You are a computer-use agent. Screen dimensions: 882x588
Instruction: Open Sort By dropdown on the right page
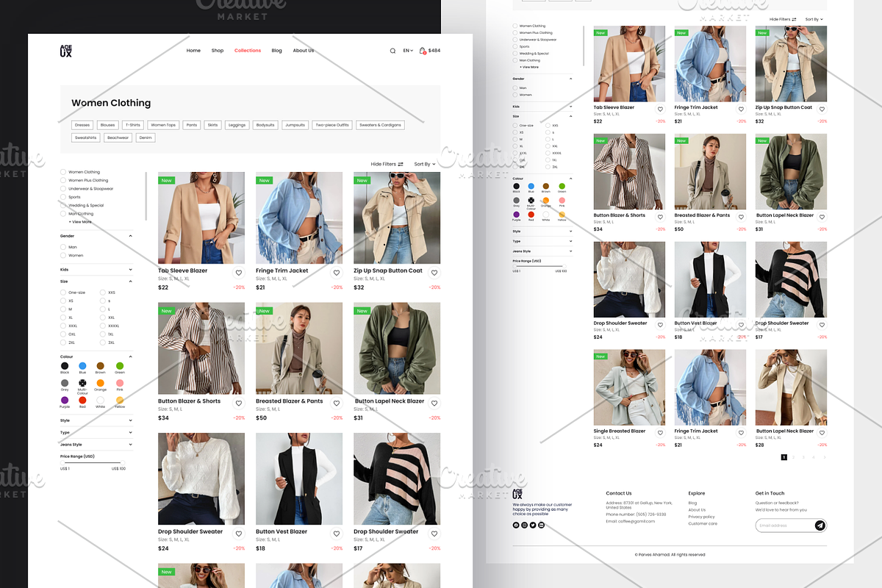(x=814, y=19)
